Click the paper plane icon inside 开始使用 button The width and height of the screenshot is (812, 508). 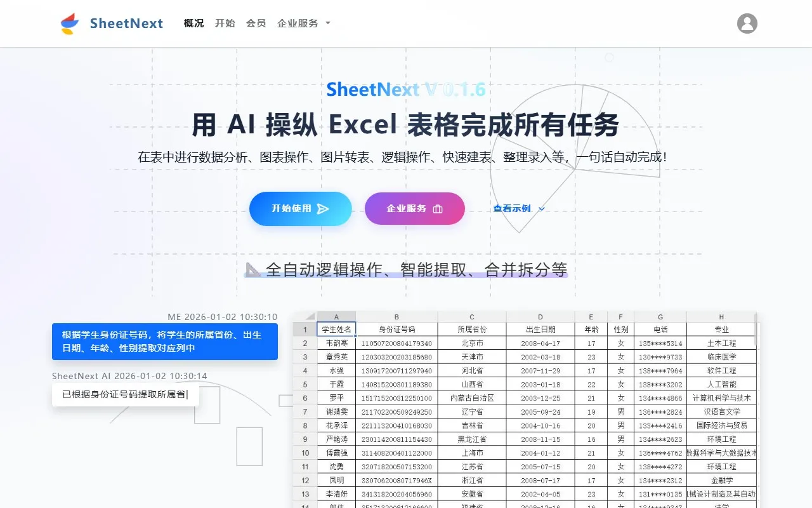tap(322, 209)
